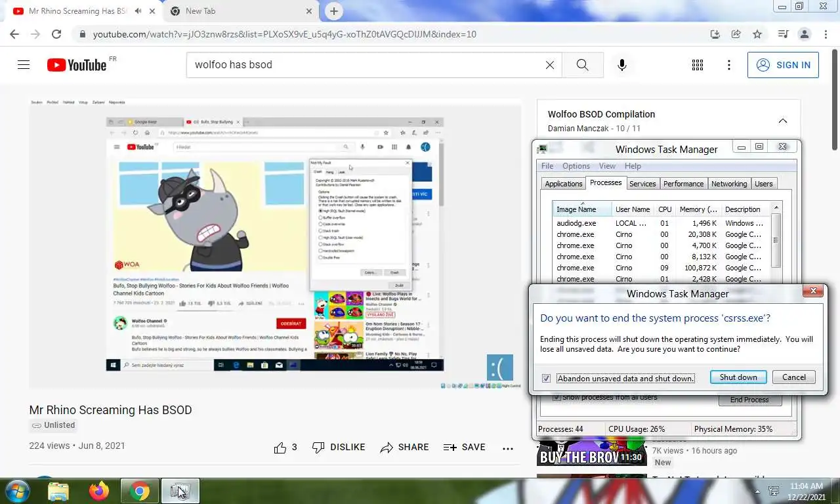Image resolution: width=840 pixels, height=504 pixels.
Task: Sort processes by CPU column
Action: pyautogui.click(x=665, y=209)
